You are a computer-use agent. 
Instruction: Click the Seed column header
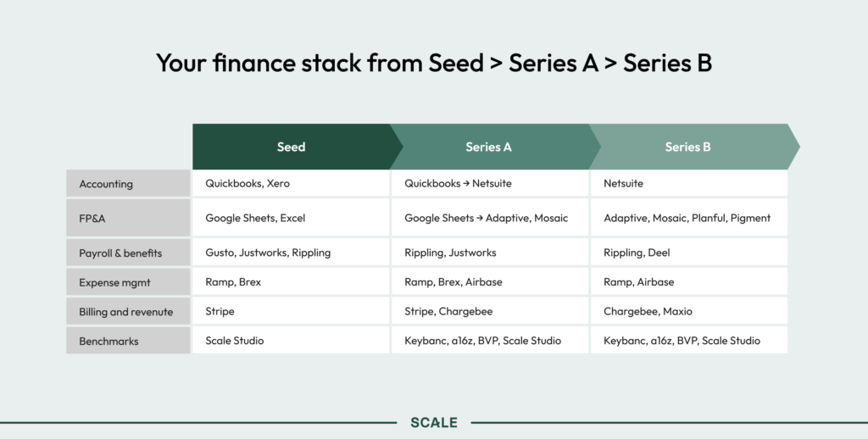(x=291, y=147)
